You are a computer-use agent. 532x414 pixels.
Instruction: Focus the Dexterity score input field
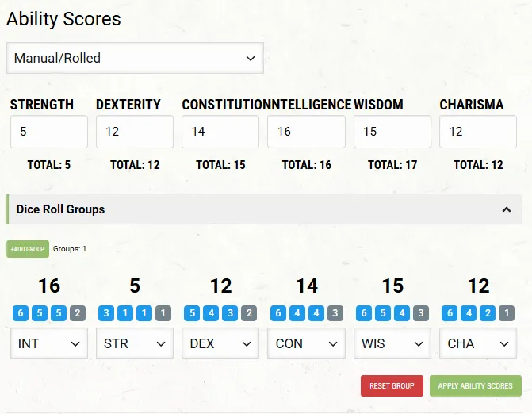point(135,132)
